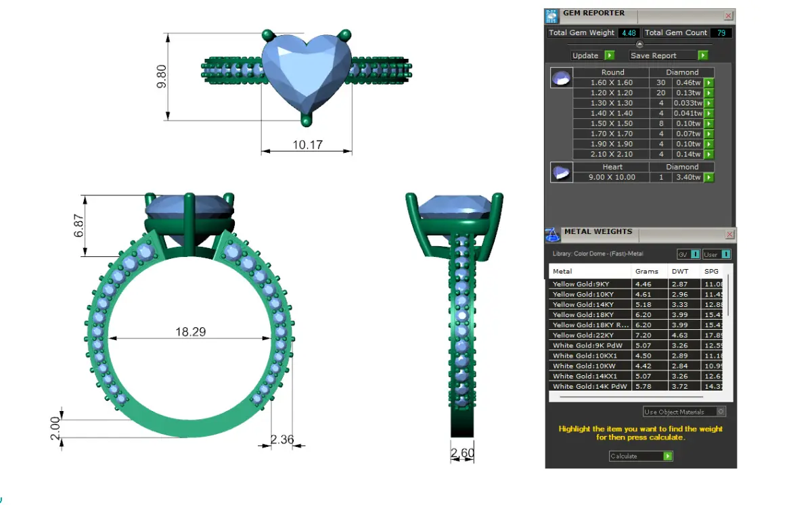
Task: Click the 3.40tw weight cell
Action: tap(688, 177)
